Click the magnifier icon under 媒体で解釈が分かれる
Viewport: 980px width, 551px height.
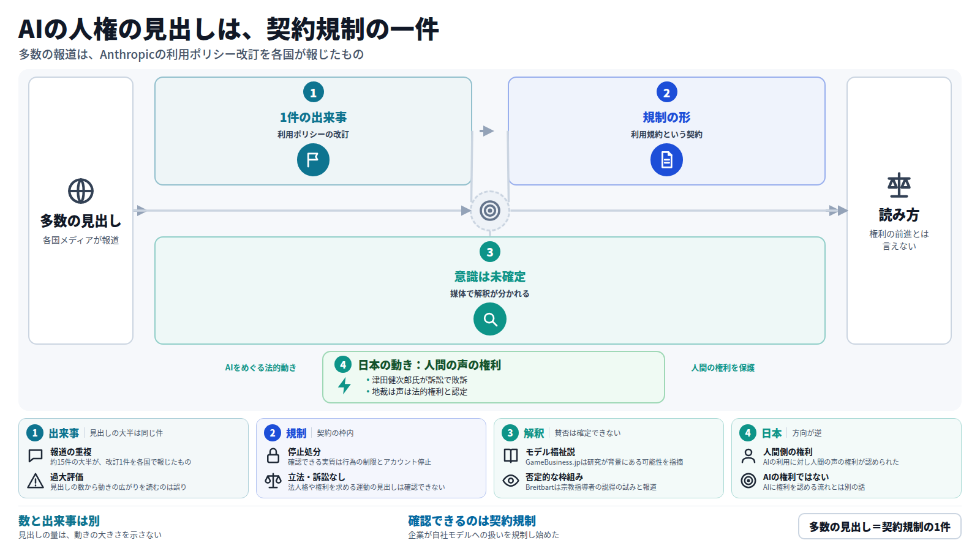point(490,319)
